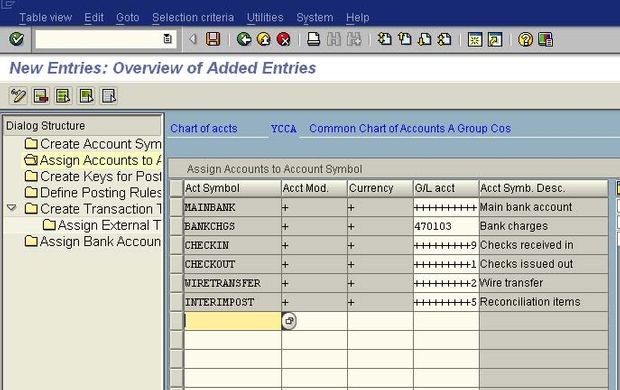
Task: Select Assign Bank Accounts folder
Action: [x=93, y=241]
